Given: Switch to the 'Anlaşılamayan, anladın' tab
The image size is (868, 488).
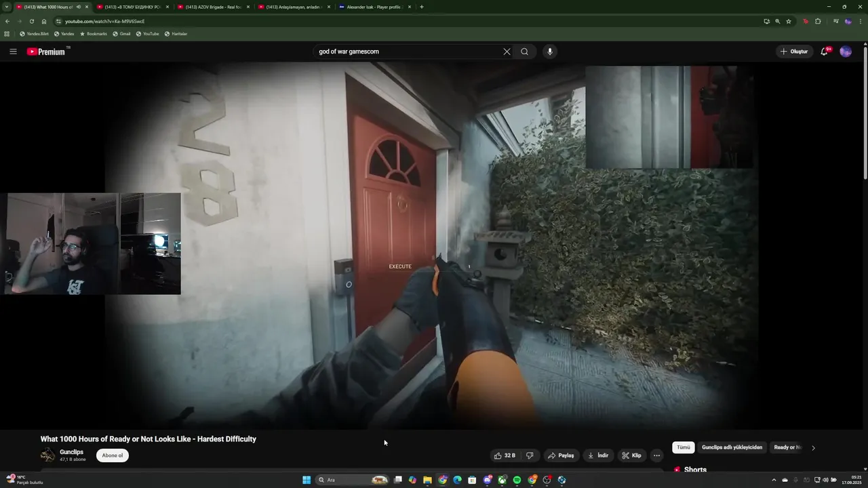Looking at the screenshot, I should pos(294,7).
